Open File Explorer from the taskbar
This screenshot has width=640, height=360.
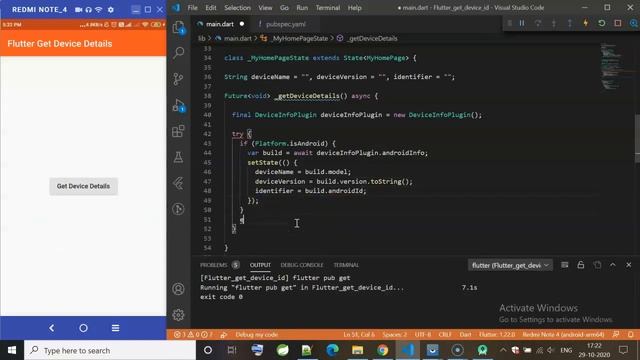[x=358, y=350]
